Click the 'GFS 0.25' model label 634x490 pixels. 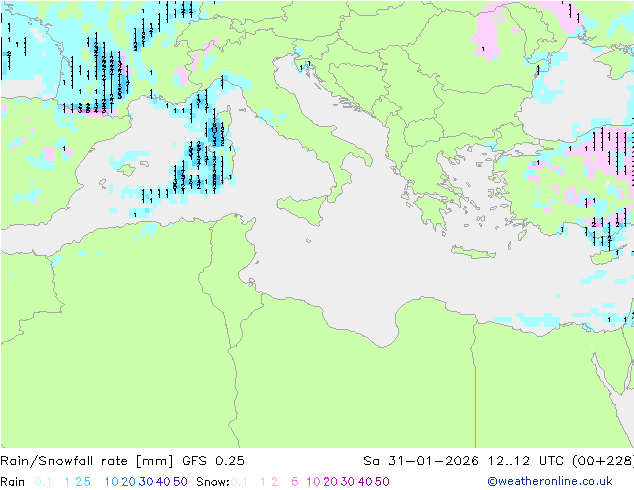coord(213,461)
